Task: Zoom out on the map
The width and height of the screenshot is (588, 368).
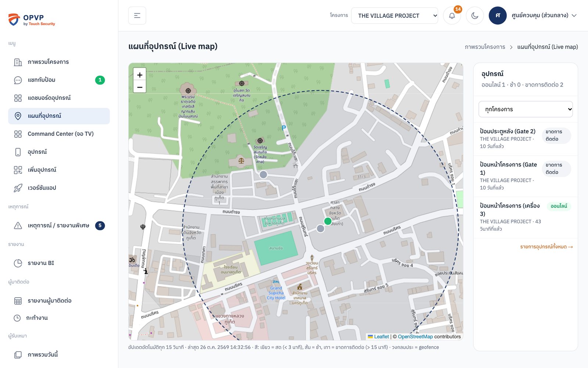Action: (x=140, y=87)
